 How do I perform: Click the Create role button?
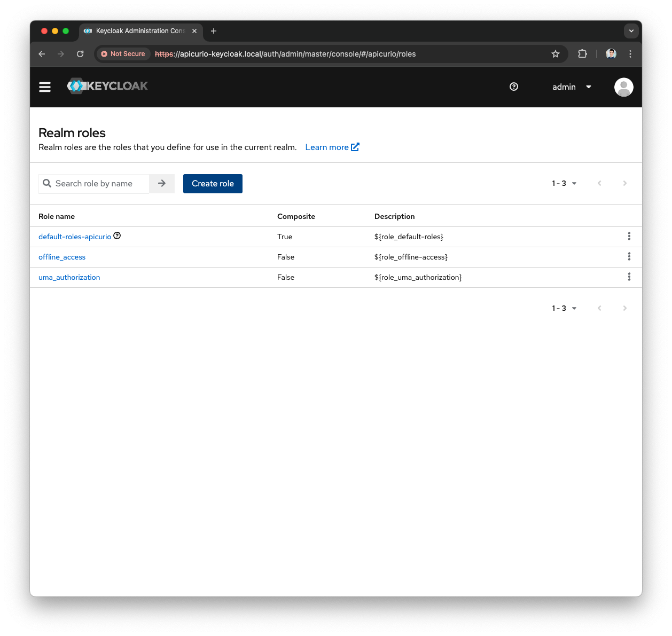[x=213, y=183]
